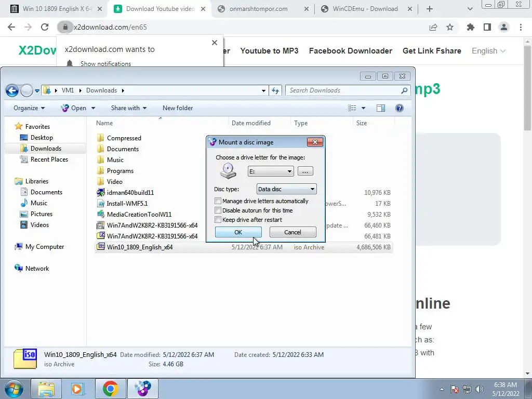Check Disable autorun for this time
This screenshot has width=532, height=399.
point(218,210)
